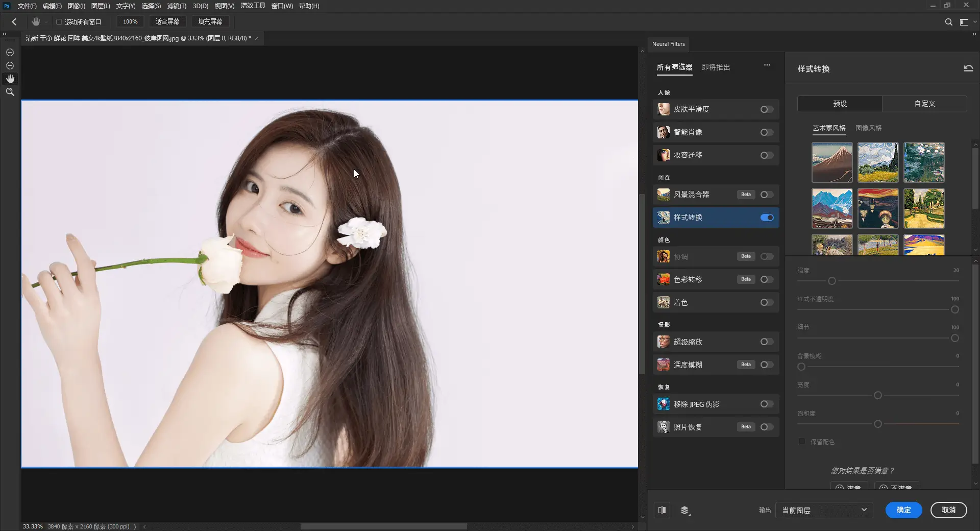The width and height of the screenshot is (980, 531).
Task: Open the 输出 output destination dropdown
Action: [x=824, y=510]
